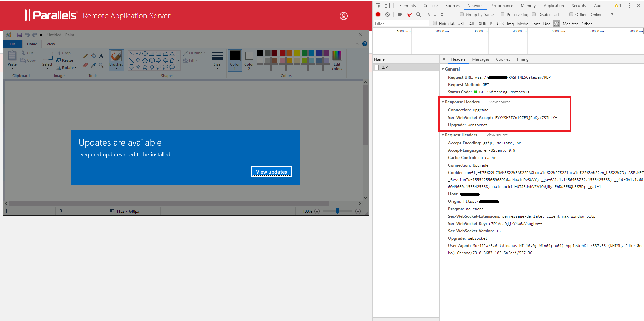Click the Color 2 button in Paint
The image size is (644, 321).
(x=249, y=60)
